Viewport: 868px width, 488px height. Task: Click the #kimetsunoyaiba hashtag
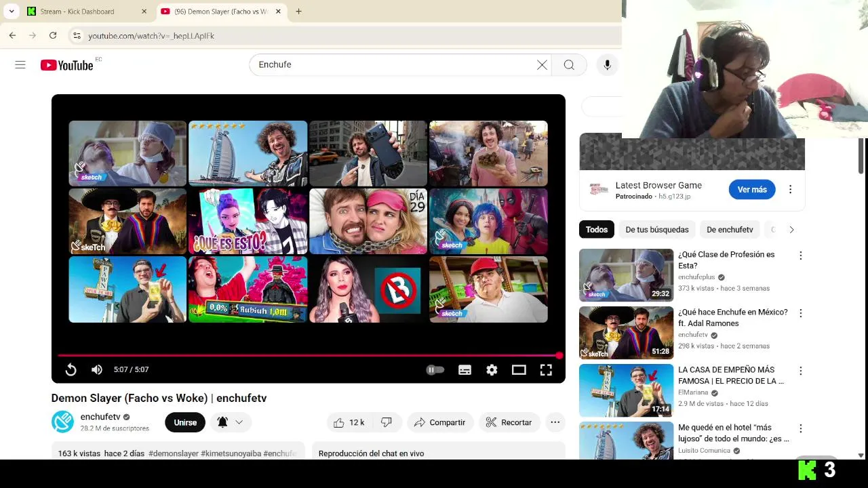pos(231,453)
